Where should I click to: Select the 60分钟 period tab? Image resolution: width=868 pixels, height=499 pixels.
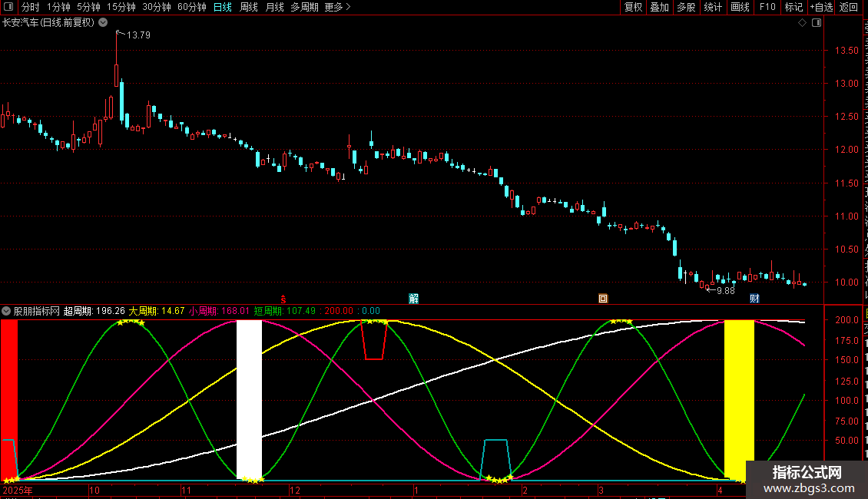point(191,7)
